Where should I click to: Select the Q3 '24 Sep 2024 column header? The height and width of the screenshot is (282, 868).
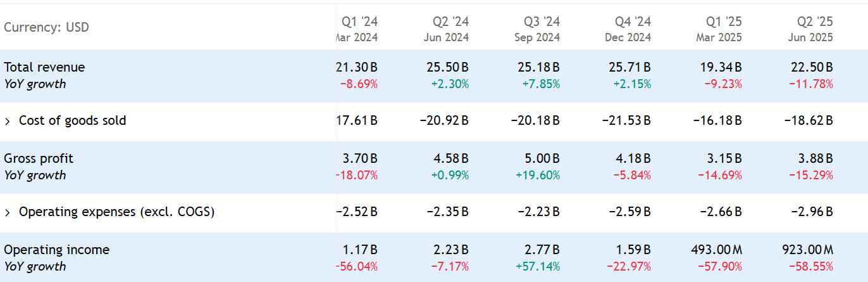point(537,29)
